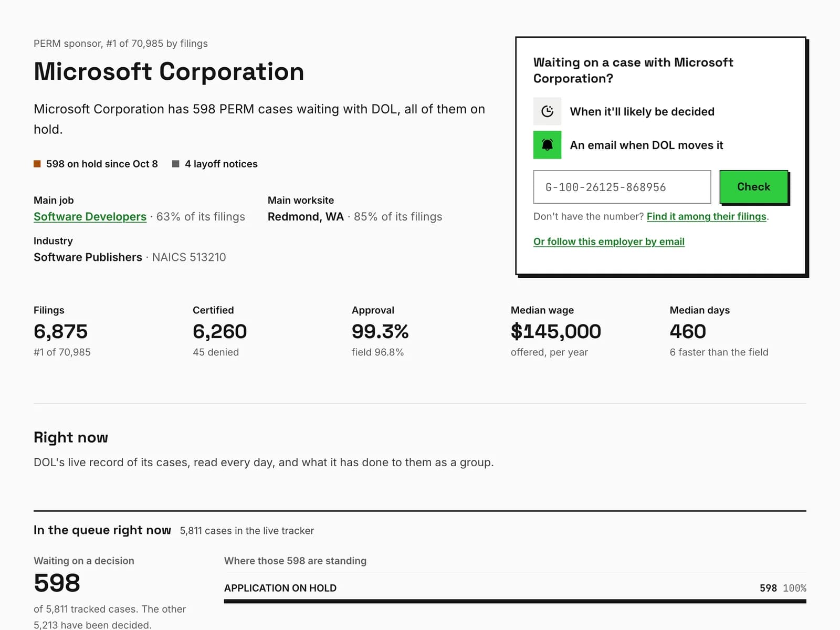Open the Software Developers link
The image size is (840, 630).
coord(90,217)
